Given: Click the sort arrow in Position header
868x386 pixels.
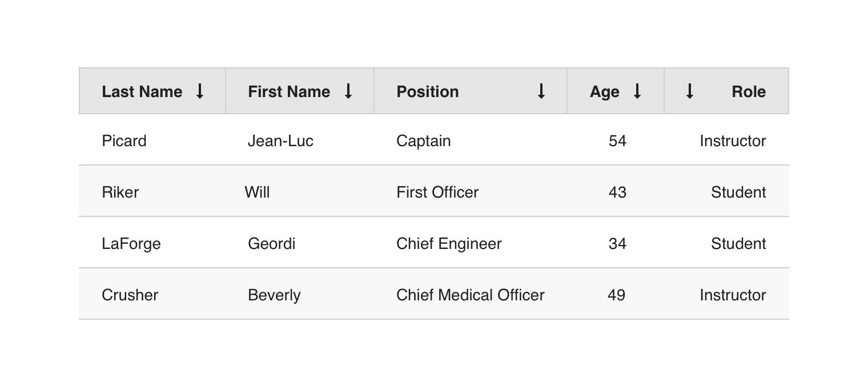Looking at the screenshot, I should click(541, 91).
